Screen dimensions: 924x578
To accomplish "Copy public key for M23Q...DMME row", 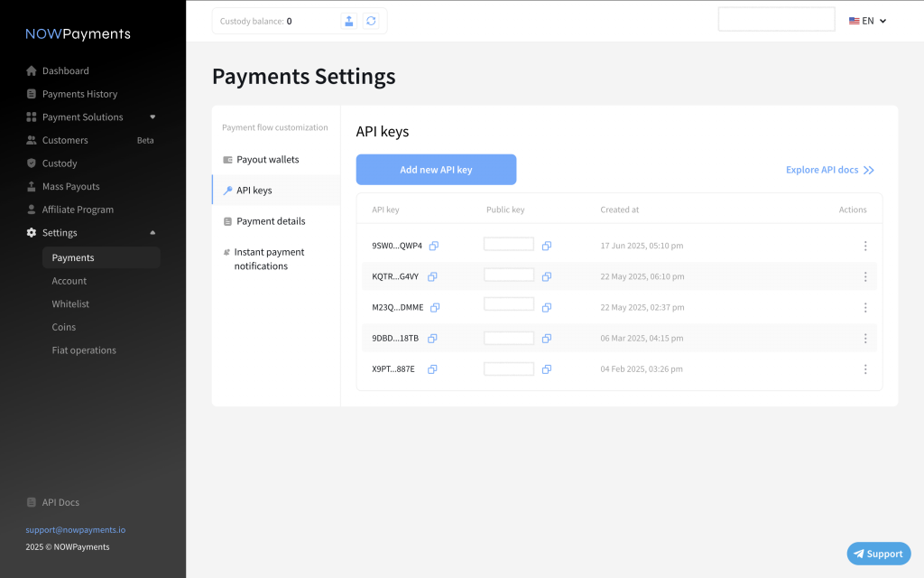I will (x=547, y=307).
